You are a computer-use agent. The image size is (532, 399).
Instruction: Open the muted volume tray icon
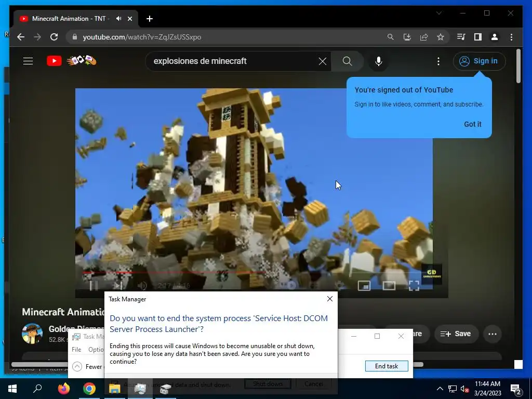[465, 389]
